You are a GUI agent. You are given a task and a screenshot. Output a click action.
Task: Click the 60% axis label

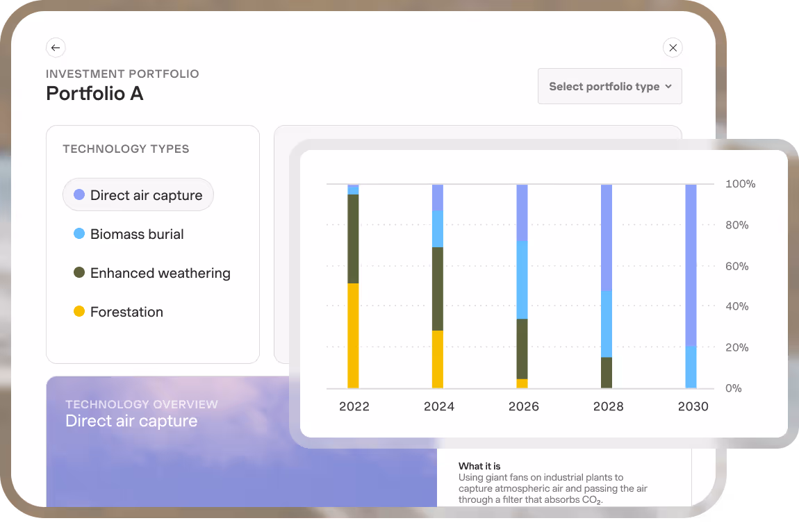tap(737, 266)
